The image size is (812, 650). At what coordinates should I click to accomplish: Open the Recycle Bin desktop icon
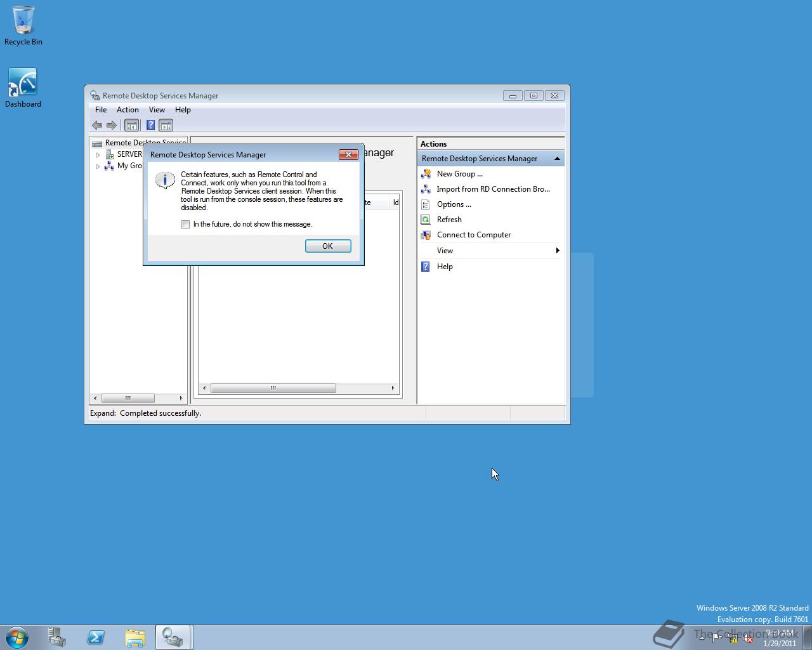[23, 25]
